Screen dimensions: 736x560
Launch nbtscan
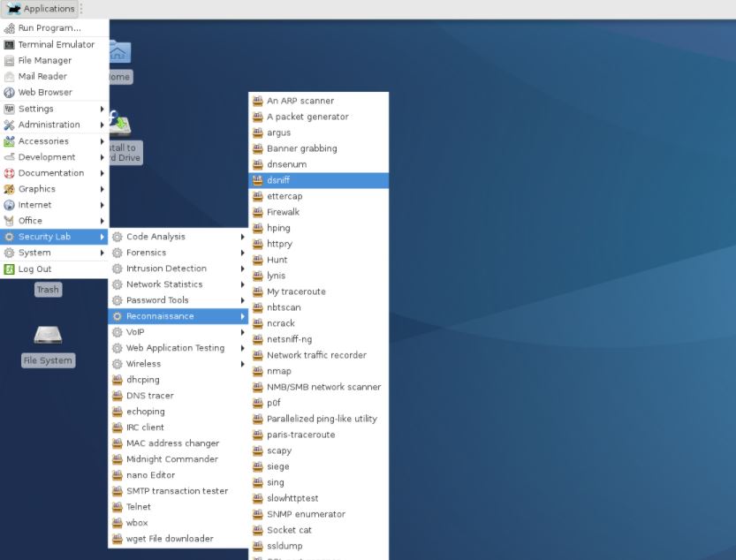[319, 307]
